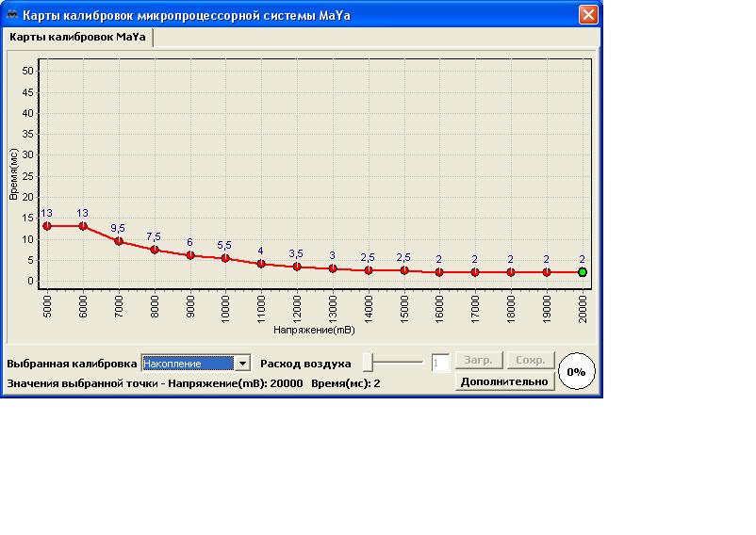Click the Время(мс) axis label

tap(13, 174)
